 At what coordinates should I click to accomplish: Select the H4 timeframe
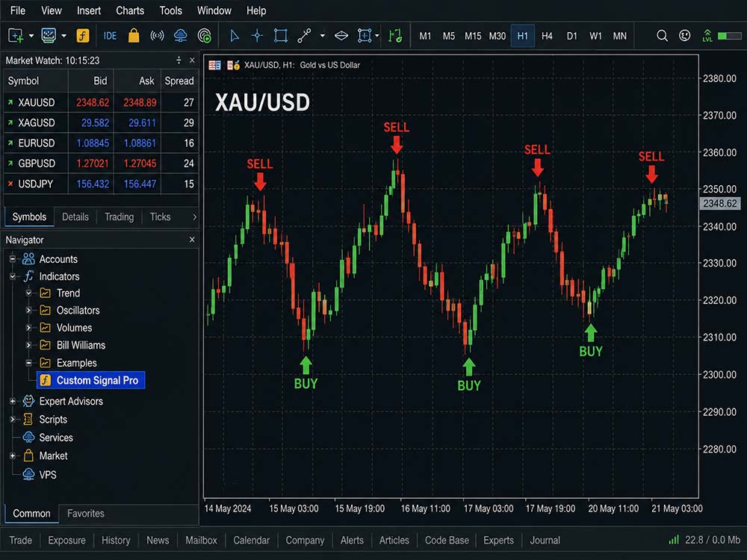(x=547, y=36)
